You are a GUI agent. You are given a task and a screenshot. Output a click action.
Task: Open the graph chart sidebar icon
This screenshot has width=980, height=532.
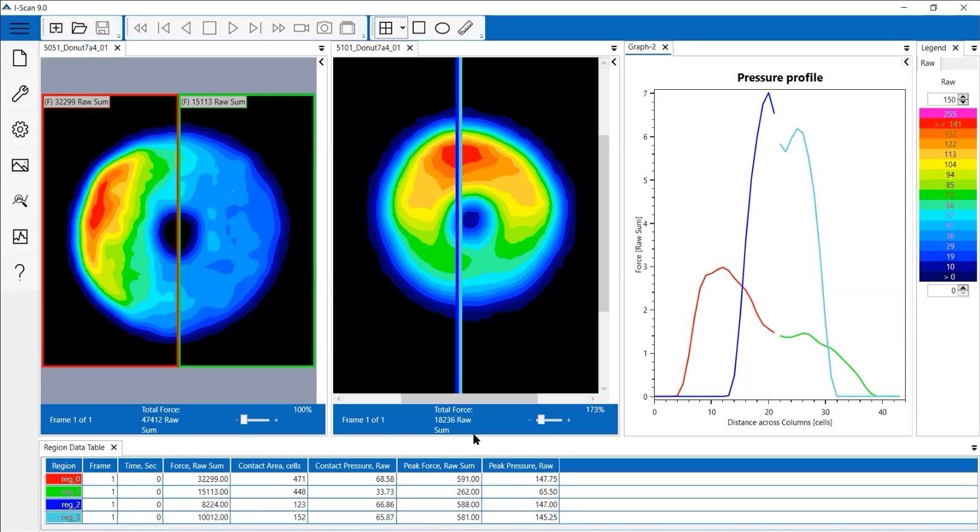tap(20, 236)
